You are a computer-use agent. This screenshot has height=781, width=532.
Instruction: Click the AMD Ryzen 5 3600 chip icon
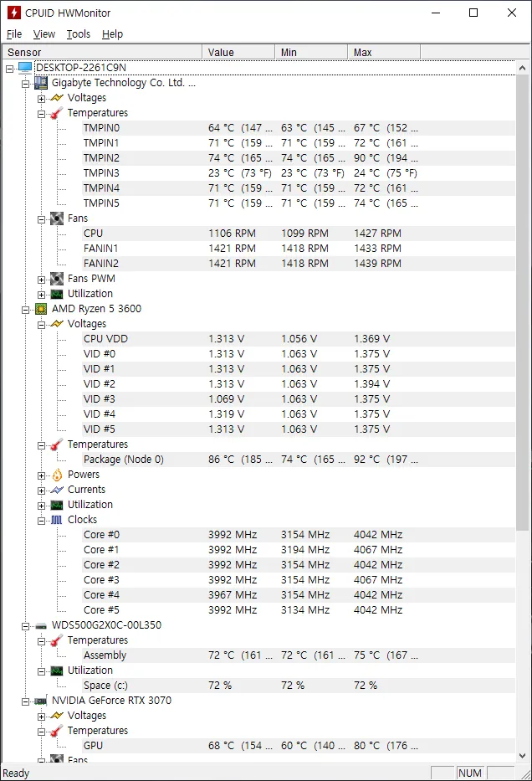tap(41, 310)
